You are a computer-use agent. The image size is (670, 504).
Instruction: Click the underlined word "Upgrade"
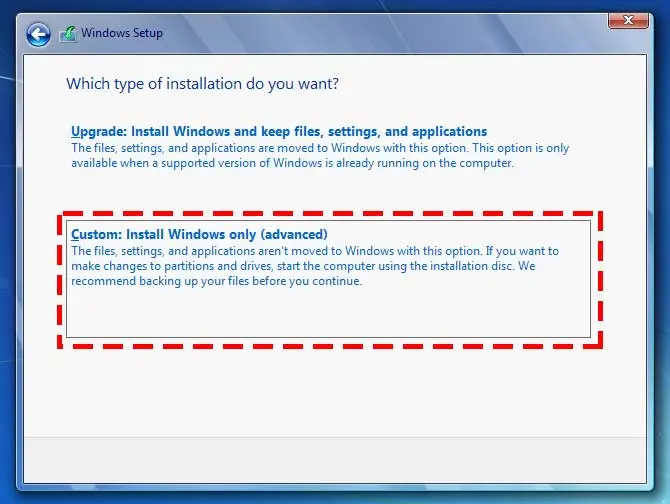(x=97, y=131)
